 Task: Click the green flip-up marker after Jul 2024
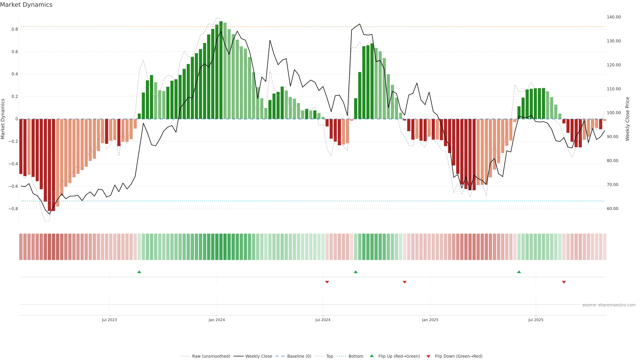click(356, 272)
